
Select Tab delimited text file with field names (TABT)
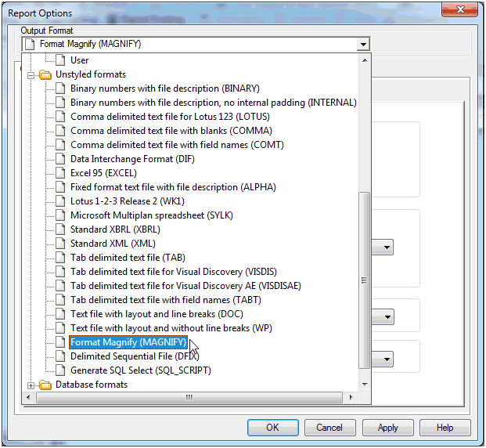166,300
